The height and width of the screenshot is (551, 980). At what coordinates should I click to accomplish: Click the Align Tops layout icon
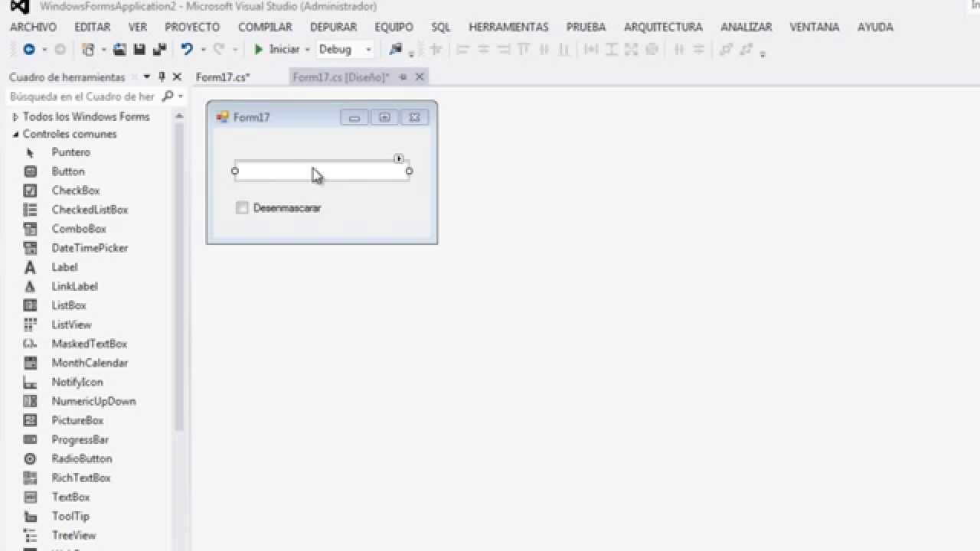pos(524,49)
